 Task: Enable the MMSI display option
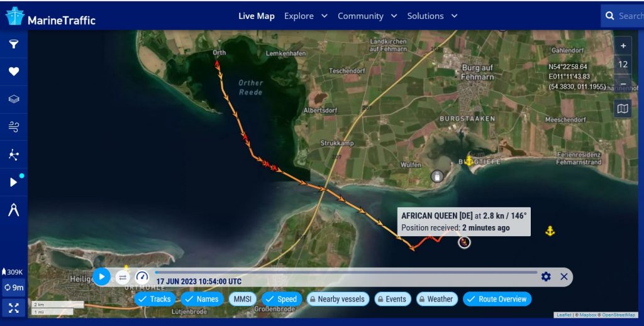[243, 299]
